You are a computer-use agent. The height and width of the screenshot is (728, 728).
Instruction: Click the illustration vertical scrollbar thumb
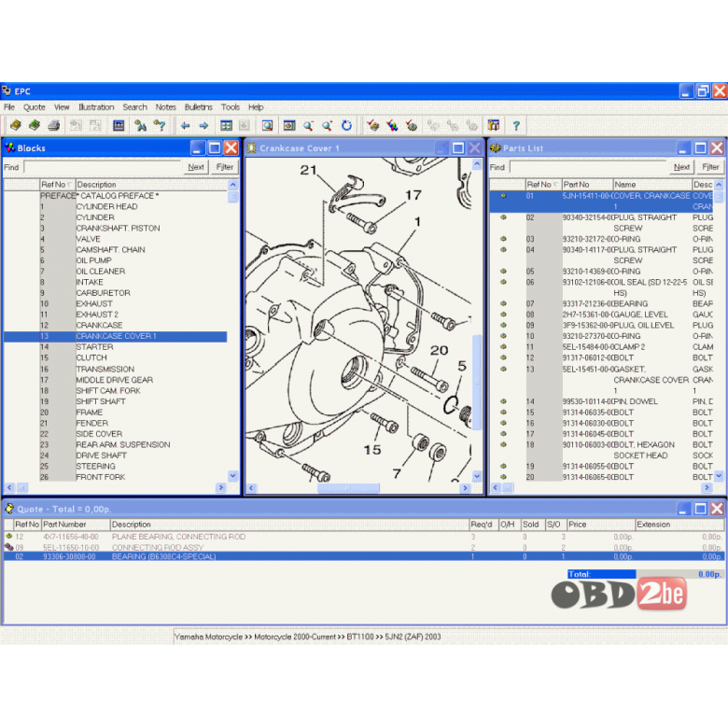[x=477, y=382]
